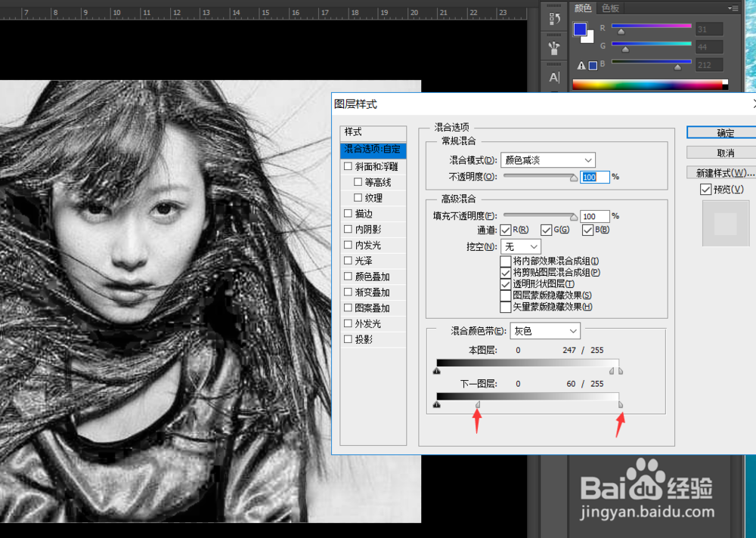756x538 pixels.
Task: Click the R color slider handle
Action: (x=621, y=32)
